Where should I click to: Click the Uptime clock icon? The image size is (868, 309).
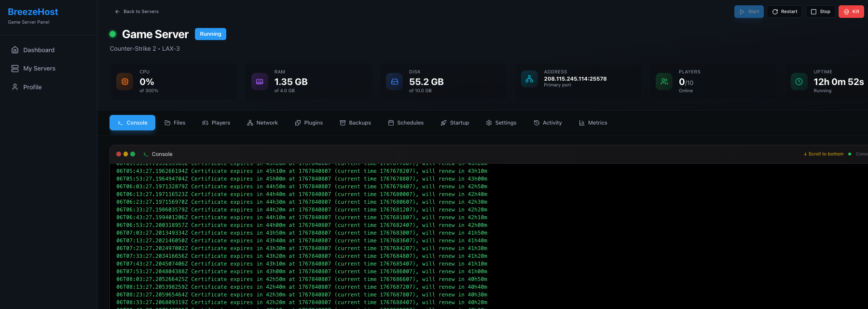click(799, 82)
